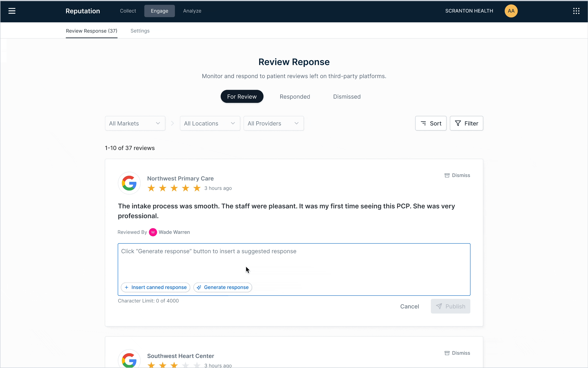Click the fifth star of the Northwest review
This screenshot has width=588, height=368.
click(197, 188)
